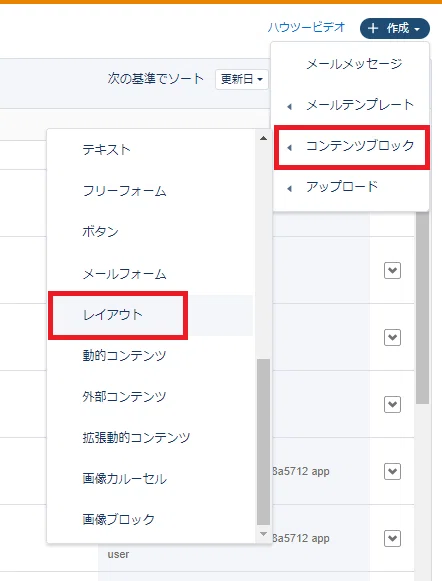Open the 更新日 sort dropdown
Viewport: 442px width, 581px height.
[x=242, y=79]
